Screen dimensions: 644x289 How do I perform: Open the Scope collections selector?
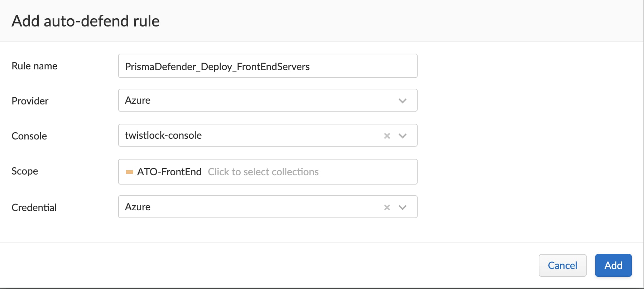pyautogui.click(x=268, y=172)
